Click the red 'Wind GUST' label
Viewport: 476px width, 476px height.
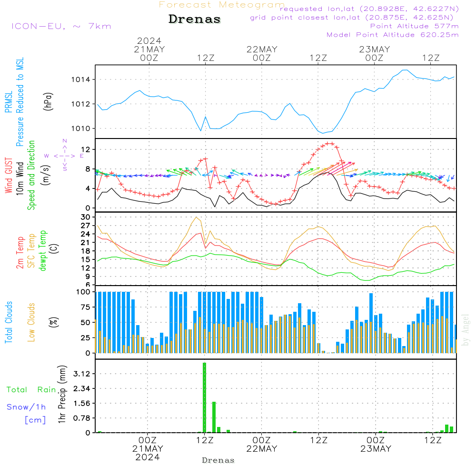pos(9,175)
